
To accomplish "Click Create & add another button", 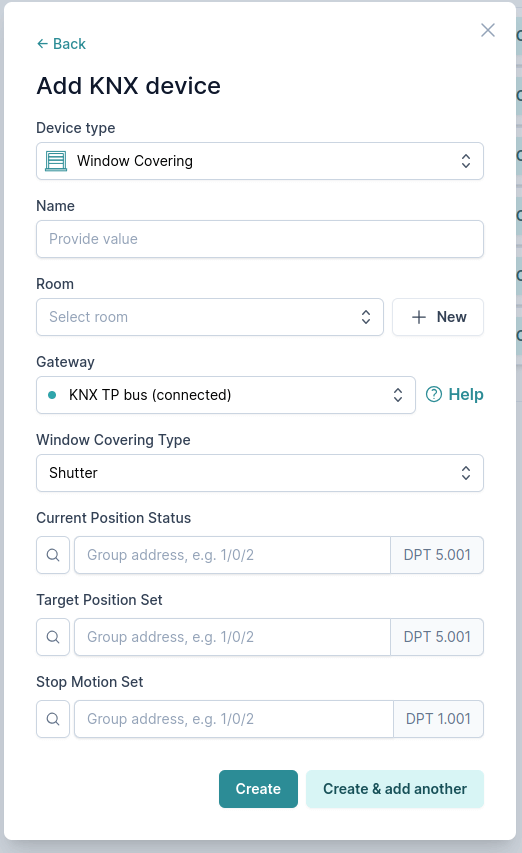I will click(x=395, y=789).
